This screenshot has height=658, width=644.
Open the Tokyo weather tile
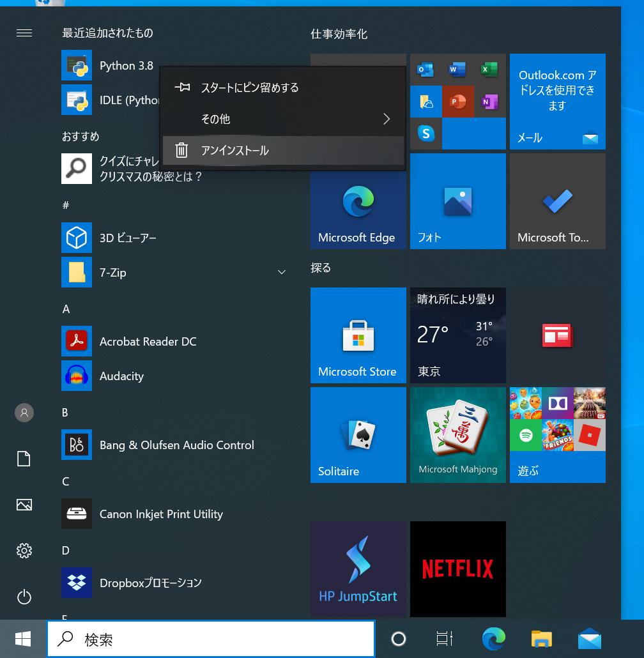457,335
